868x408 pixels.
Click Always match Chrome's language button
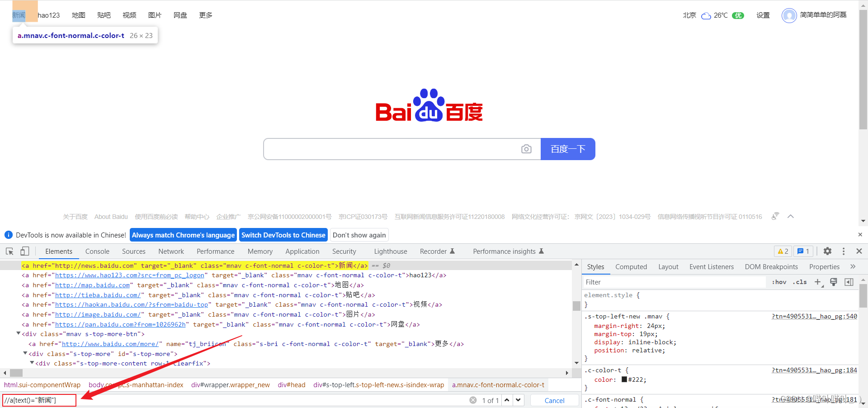[183, 235]
